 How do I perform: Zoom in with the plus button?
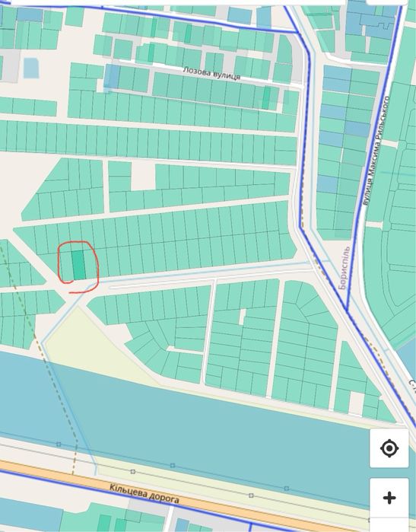point(389,498)
